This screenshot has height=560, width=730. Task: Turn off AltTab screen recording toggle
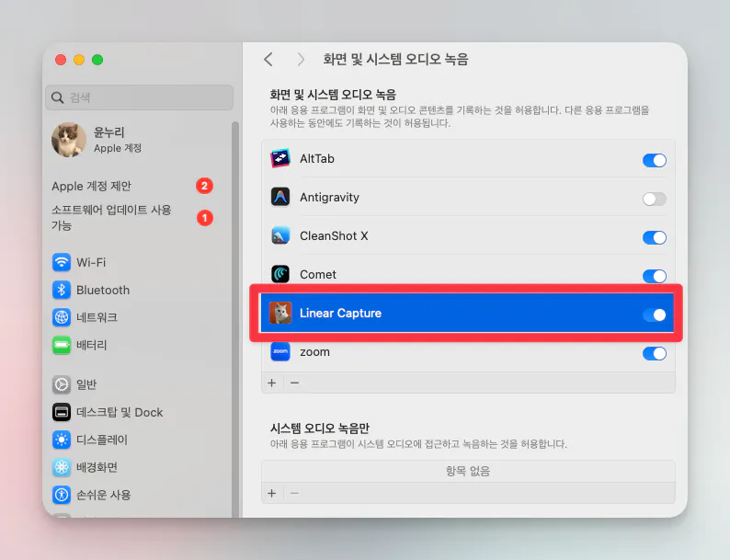(654, 160)
